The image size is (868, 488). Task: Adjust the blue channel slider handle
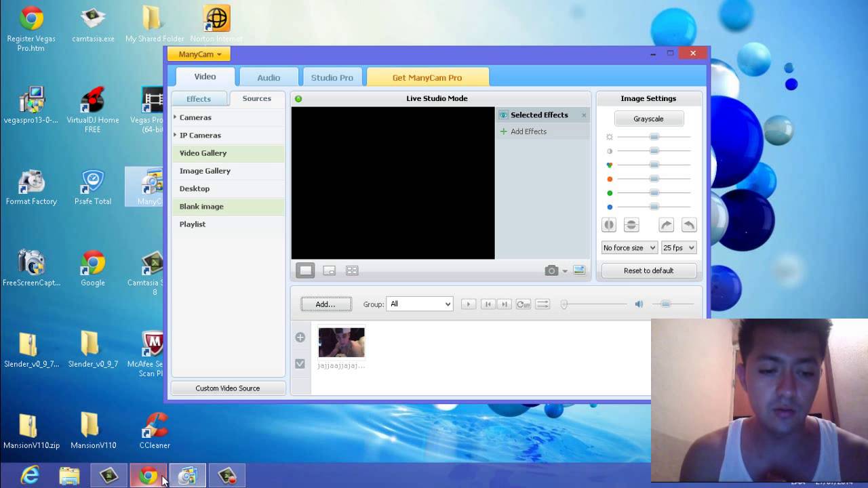pyautogui.click(x=654, y=207)
